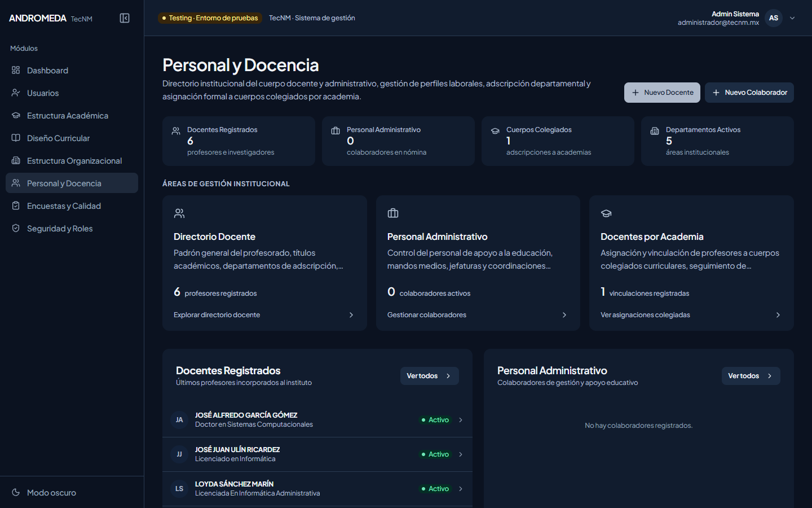
Task: Click the Estructura Académica graduation cap icon
Action: click(x=16, y=115)
